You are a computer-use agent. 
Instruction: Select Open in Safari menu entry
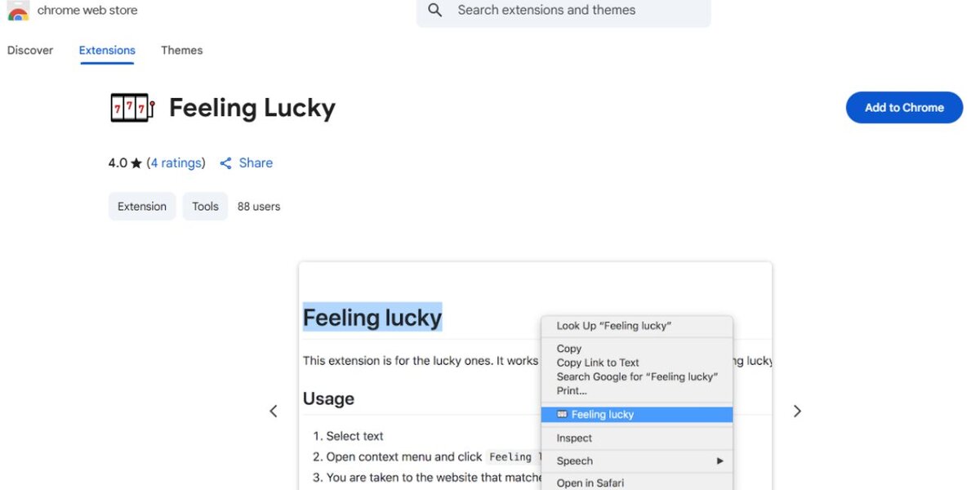(x=590, y=483)
